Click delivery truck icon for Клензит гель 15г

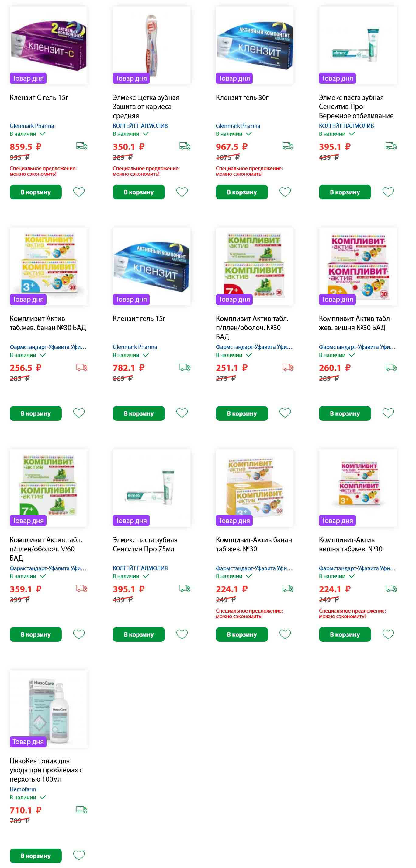point(185,367)
